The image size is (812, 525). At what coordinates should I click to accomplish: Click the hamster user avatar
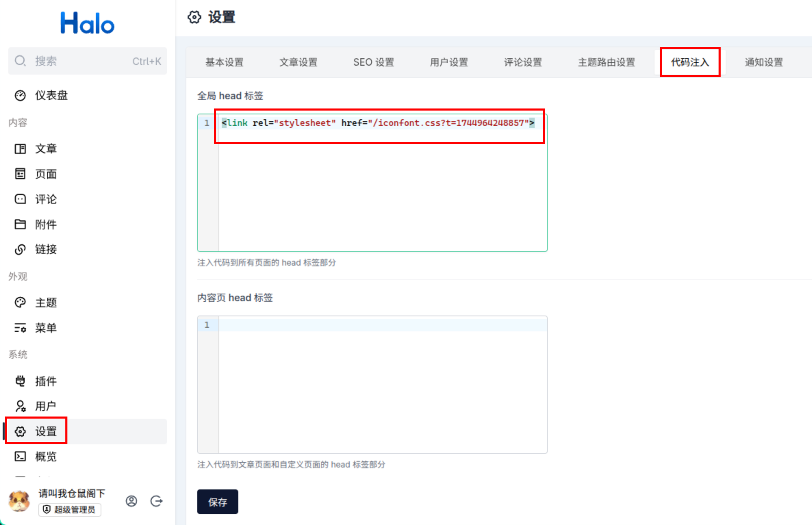point(19,501)
